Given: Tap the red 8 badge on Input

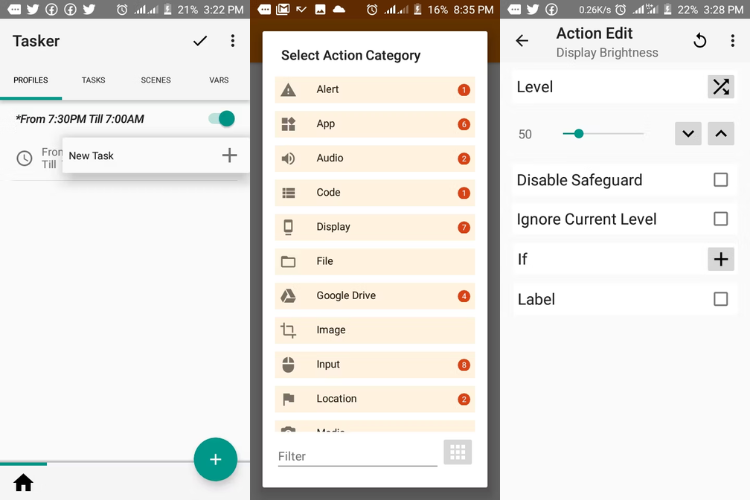Looking at the screenshot, I should coord(463,365).
